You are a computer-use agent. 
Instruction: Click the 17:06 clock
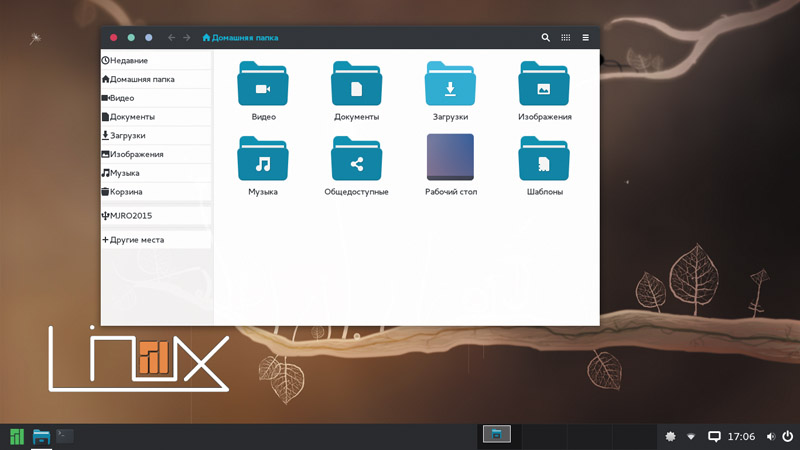point(741,437)
